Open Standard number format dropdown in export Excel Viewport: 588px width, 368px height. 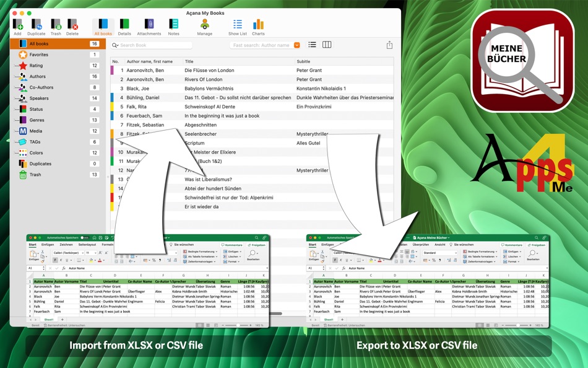click(439, 253)
